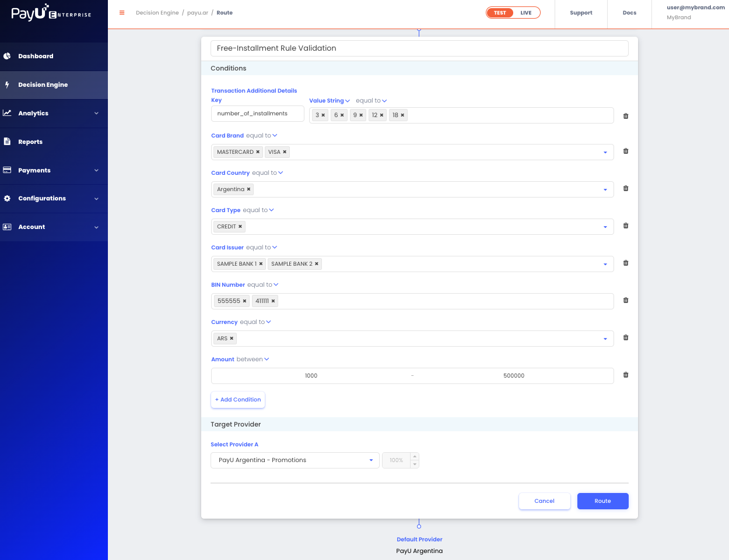Click the Default Provider label
Screen dimensions: 729x560
(x=419, y=540)
